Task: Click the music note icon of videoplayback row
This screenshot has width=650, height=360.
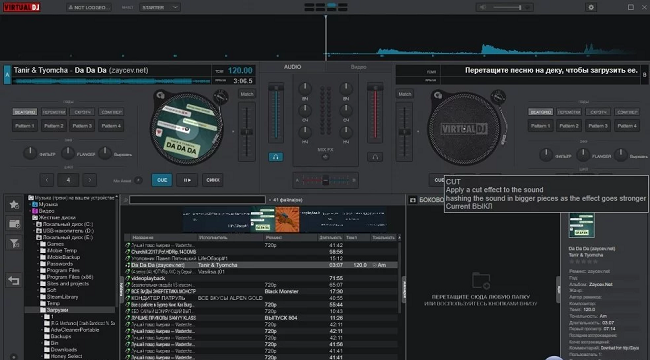Action: coord(128,278)
